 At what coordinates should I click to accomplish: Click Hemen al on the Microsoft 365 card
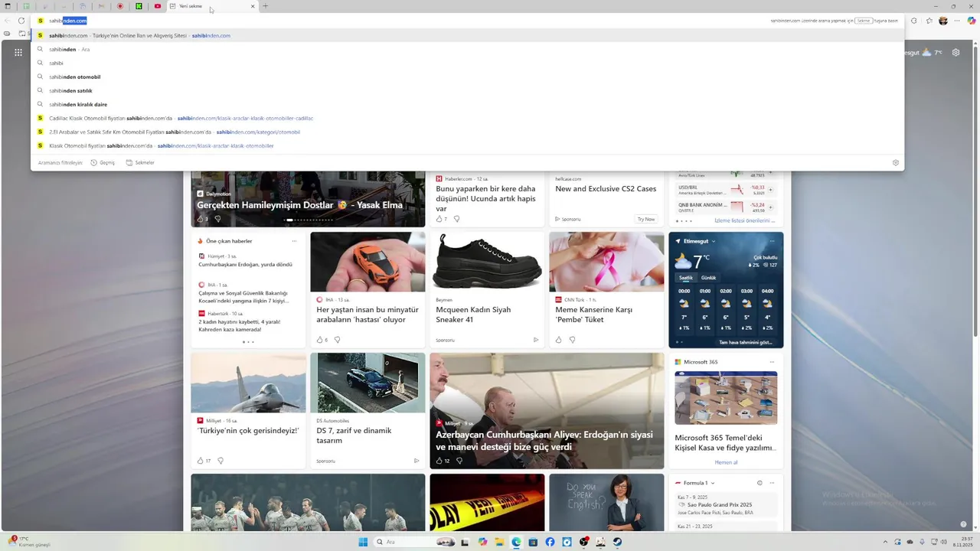[x=726, y=462]
